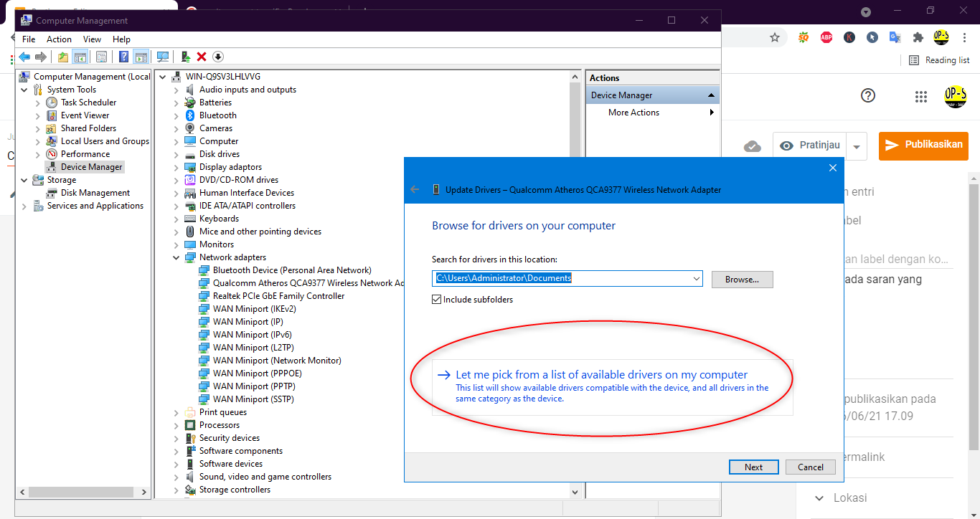This screenshot has width=980, height=519.
Task: Click the Disable device down-arrow icon
Action: [218, 57]
